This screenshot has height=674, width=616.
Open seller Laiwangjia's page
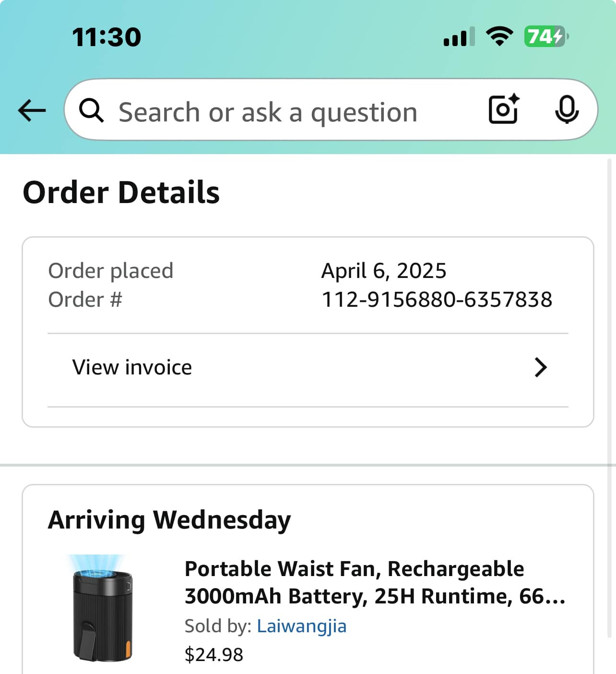pos(301,626)
